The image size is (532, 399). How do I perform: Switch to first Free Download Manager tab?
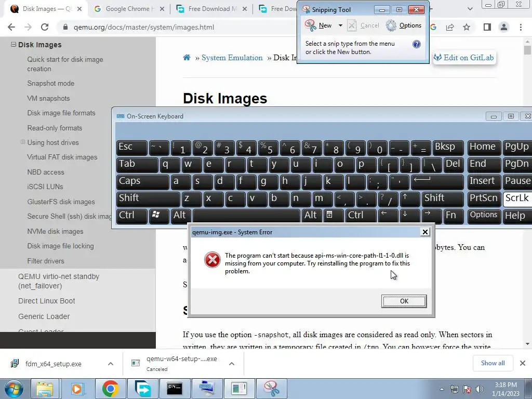pos(212,9)
